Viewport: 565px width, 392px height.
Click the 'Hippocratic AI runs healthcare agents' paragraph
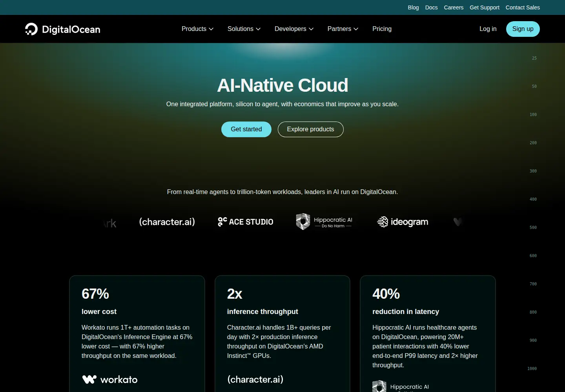point(425,347)
